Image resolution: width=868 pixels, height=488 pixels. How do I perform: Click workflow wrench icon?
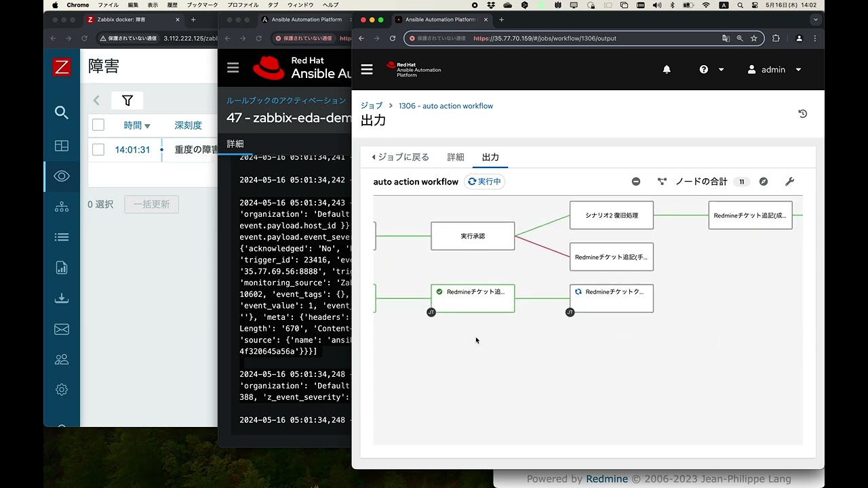click(789, 182)
